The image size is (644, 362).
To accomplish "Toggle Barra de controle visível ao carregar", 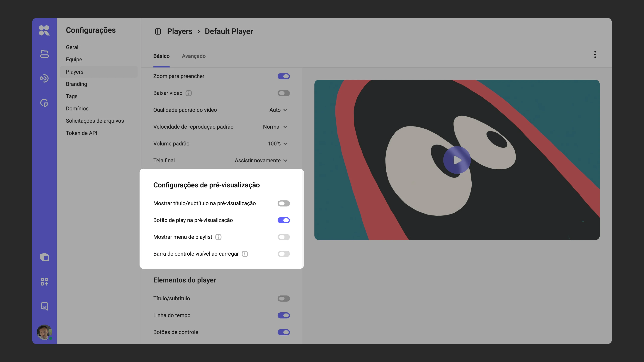I will click(283, 254).
